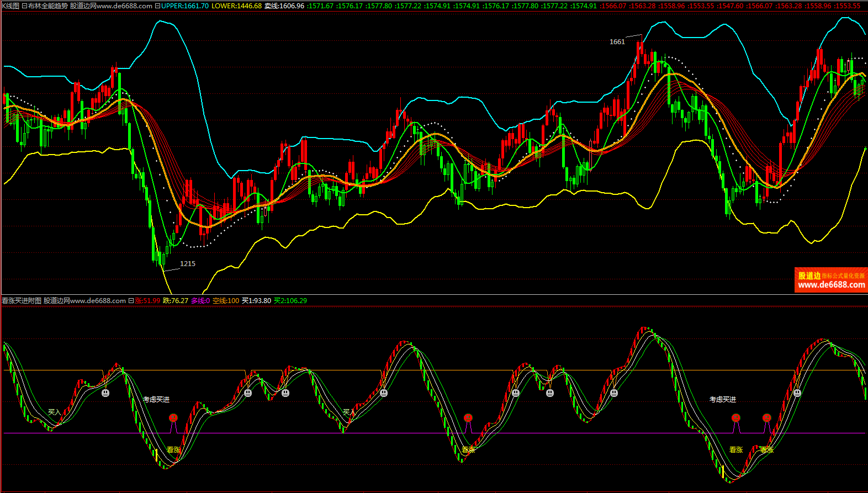Open the www.de6688.com watermark link
The image size is (868, 493).
[x=831, y=285]
